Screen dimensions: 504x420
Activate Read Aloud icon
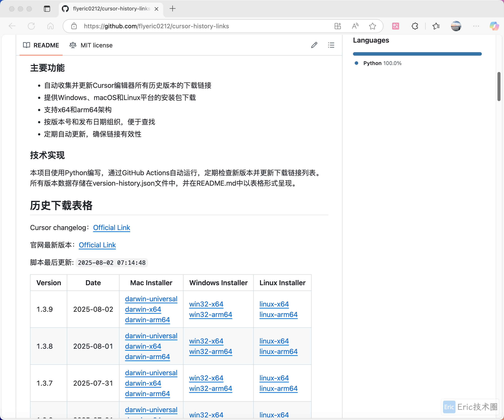pos(355,26)
